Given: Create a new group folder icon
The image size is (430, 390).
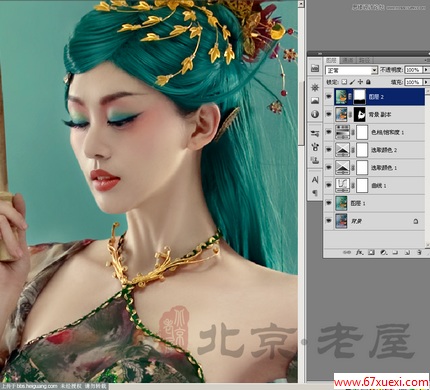Looking at the screenshot, I should (x=395, y=253).
